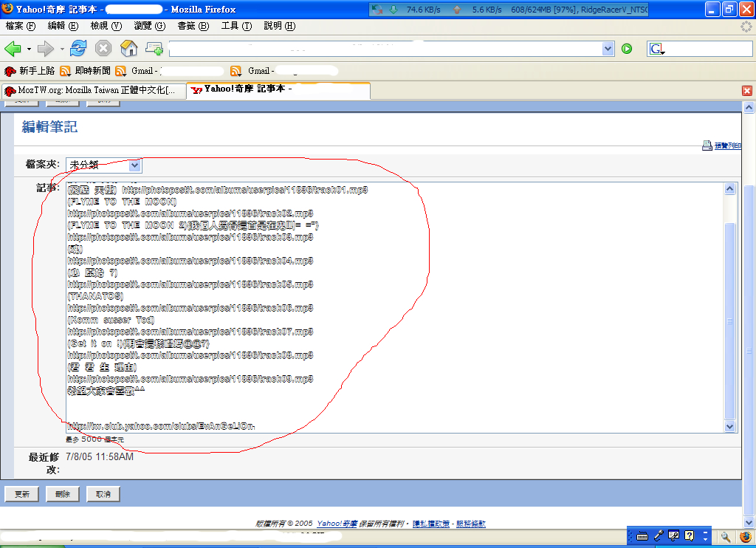Open the 工具 menu
Screen dimensions: 756x548
(236, 26)
